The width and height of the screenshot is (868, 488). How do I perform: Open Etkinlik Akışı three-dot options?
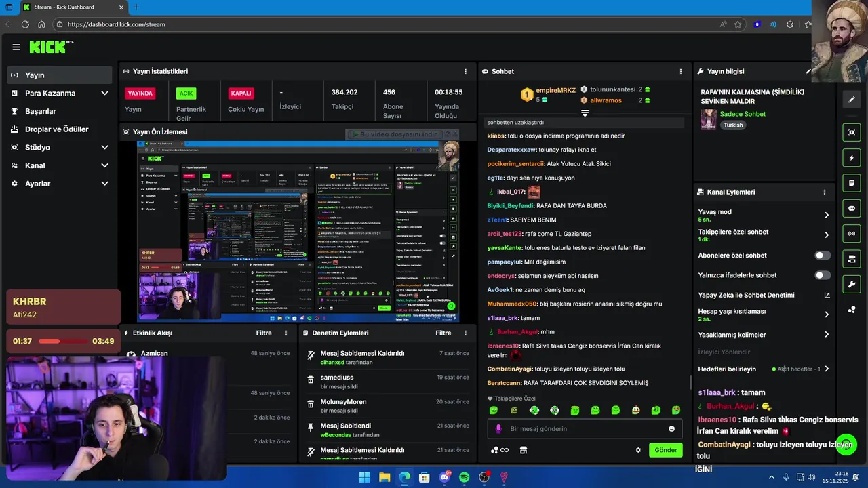click(x=286, y=333)
